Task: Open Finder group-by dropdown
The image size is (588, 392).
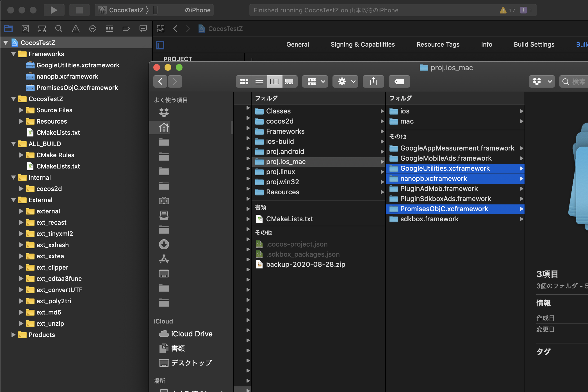Action: (x=315, y=81)
